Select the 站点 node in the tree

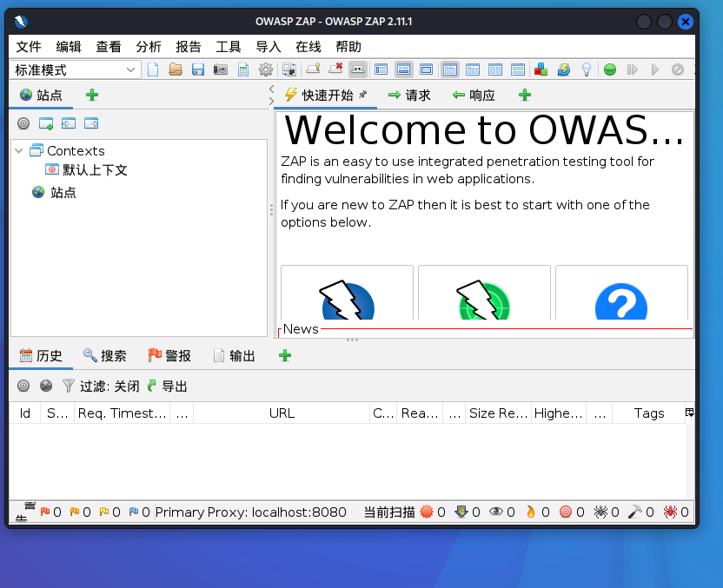click(54, 193)
